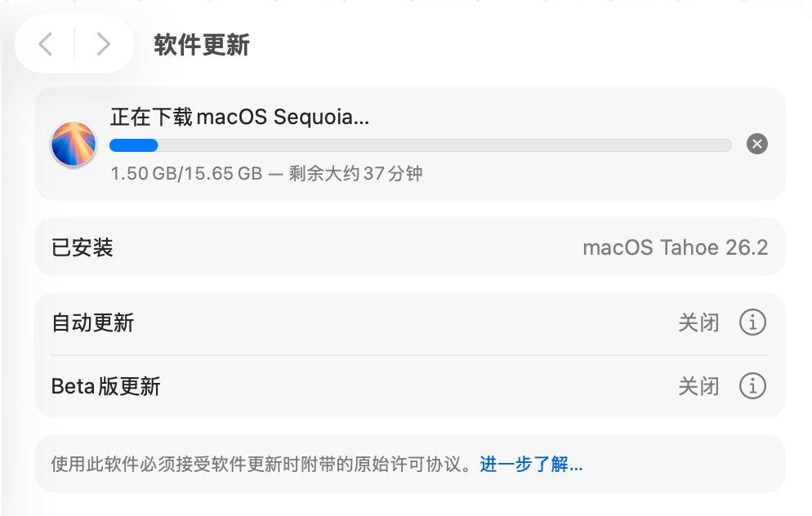The image size is (812, 516).
Task: Click the 1.50 GB/15.65 GB size text
Action: point(186,174)
